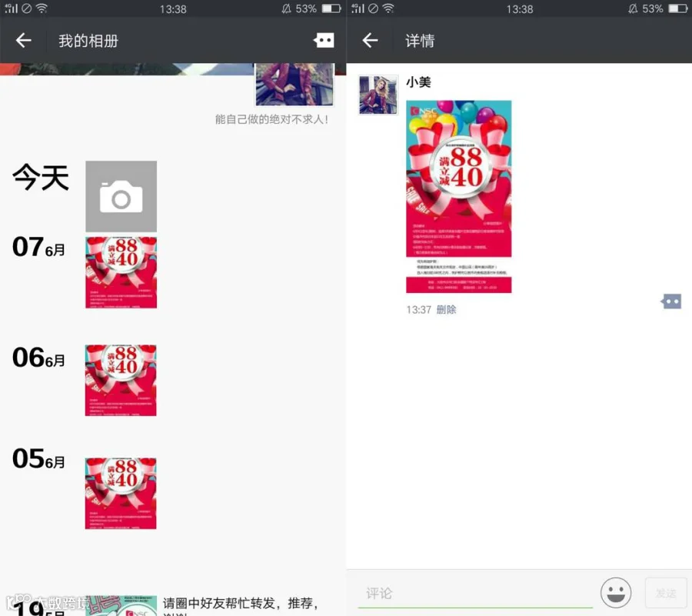Open message icon in 我的相册 header
The image size is (692, 616).
[x=324, y=40]
